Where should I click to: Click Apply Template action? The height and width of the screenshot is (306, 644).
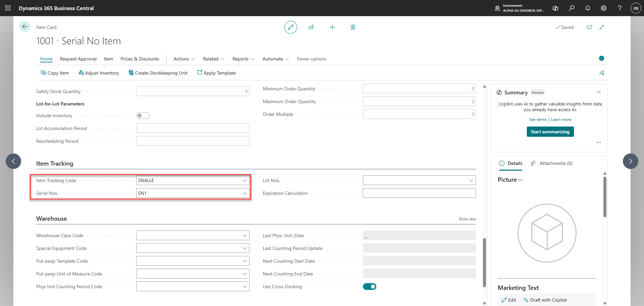(216, 73)
